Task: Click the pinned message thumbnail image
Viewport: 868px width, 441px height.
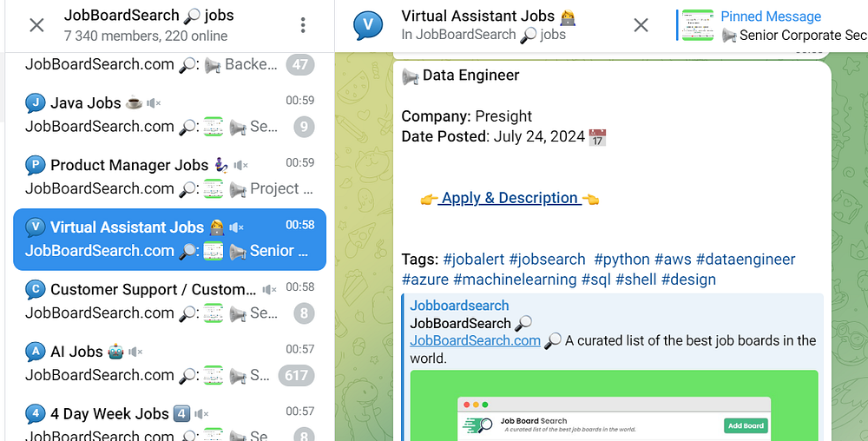Action: 697,25
